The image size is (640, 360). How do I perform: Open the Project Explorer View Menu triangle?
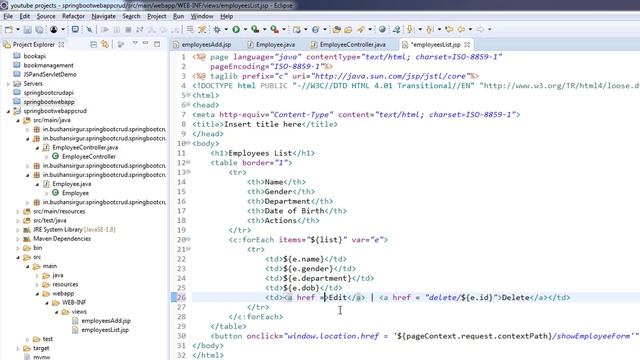tap(135, 43)
